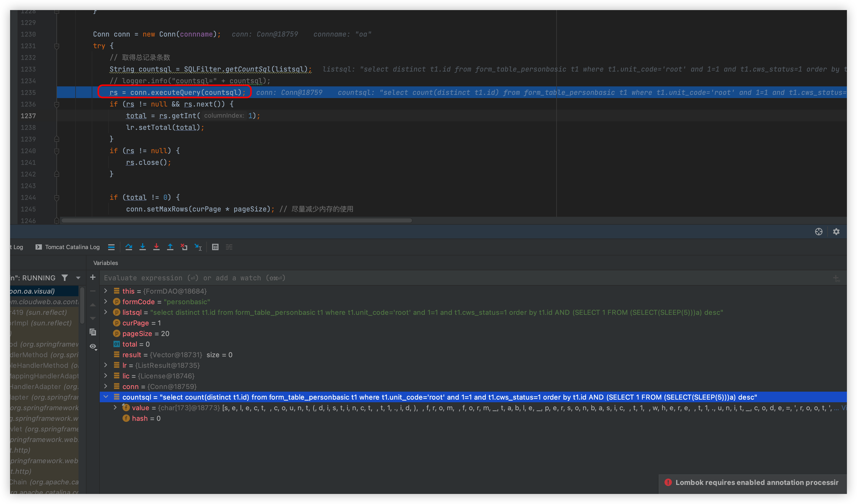Click the Show Execution Point lines icon
The height and width of the screenshot is (504, 857).
pyautogui.click(x=111, y=247)
